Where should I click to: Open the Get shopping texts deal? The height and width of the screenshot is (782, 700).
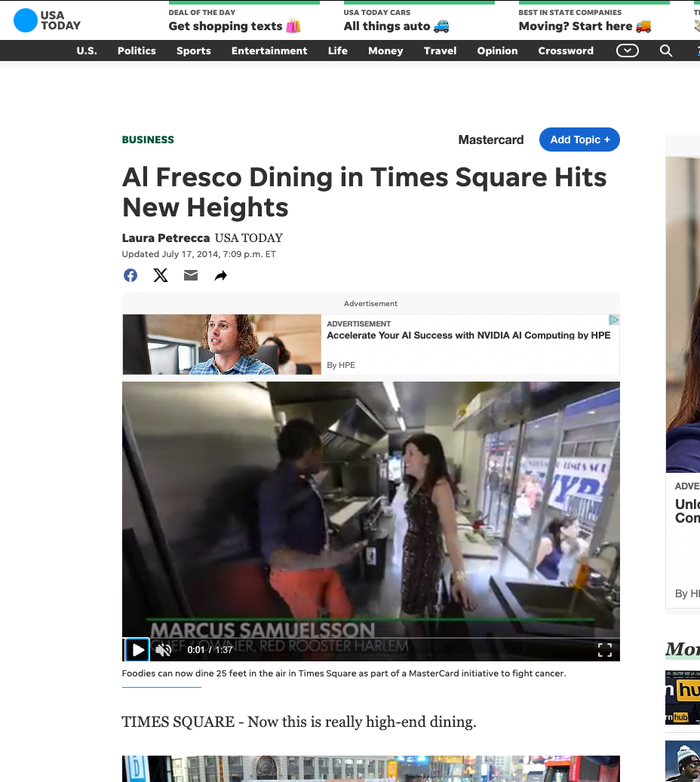(x=235, y=26)
